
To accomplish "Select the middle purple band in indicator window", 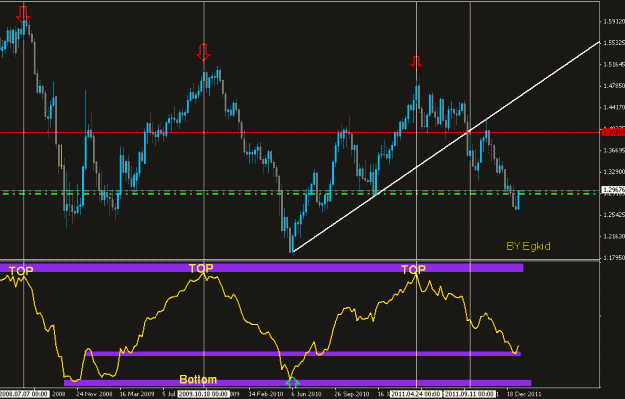I will [x=303, y=354].
